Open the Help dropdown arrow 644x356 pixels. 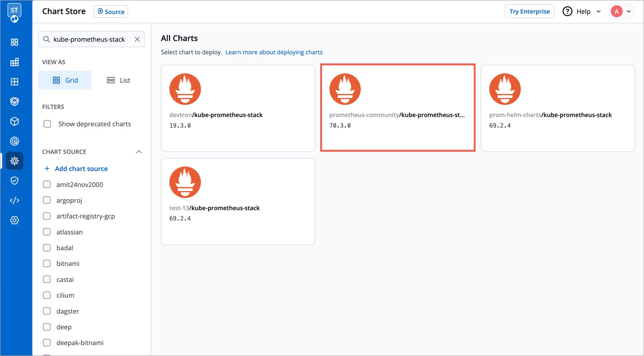pos(599,12)
